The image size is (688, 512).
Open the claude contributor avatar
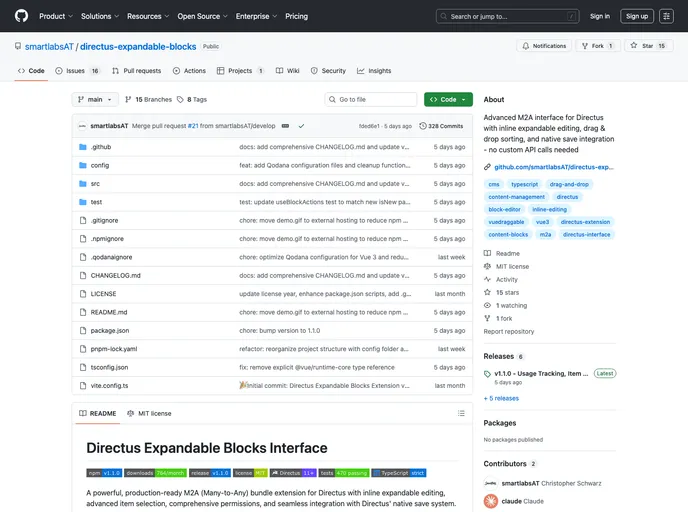[x=491, y=501]
